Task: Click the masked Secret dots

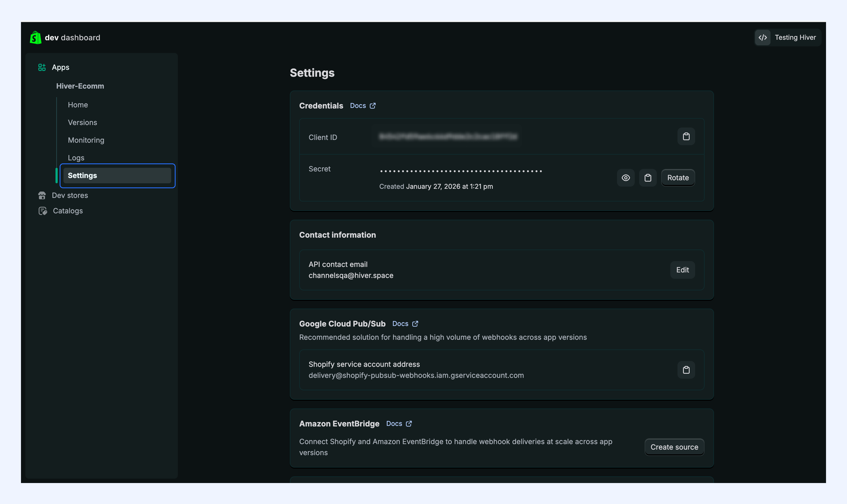Action: tap(461, 171)
